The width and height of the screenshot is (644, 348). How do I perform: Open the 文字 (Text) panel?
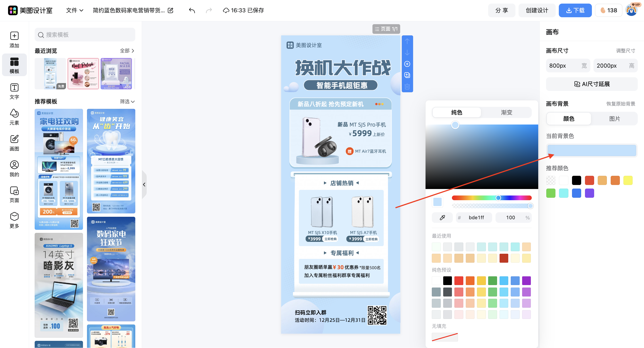[14, 91]
